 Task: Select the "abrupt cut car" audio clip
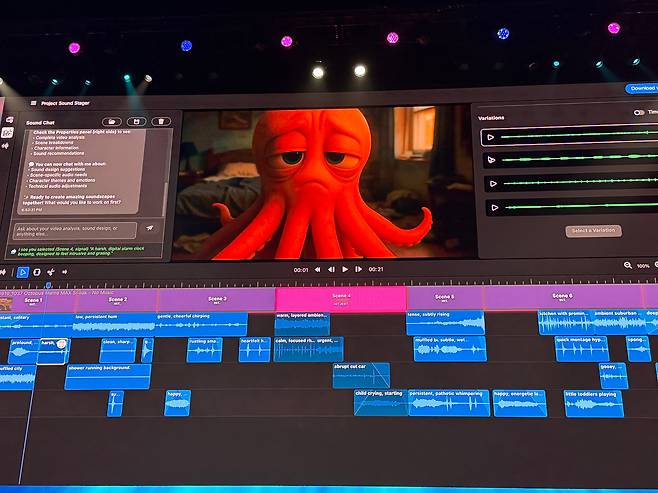361,374
